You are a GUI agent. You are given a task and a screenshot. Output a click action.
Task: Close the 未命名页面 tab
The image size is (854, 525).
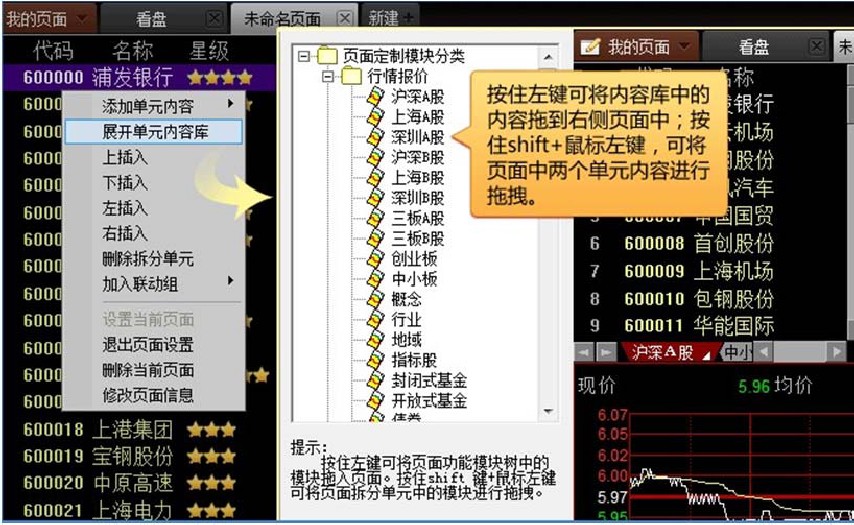[344, 18]
